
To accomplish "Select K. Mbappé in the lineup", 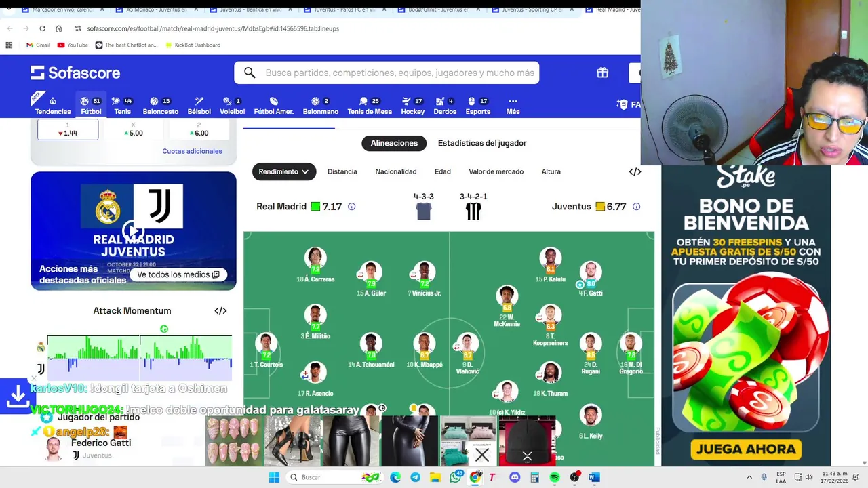I will 425,350.
